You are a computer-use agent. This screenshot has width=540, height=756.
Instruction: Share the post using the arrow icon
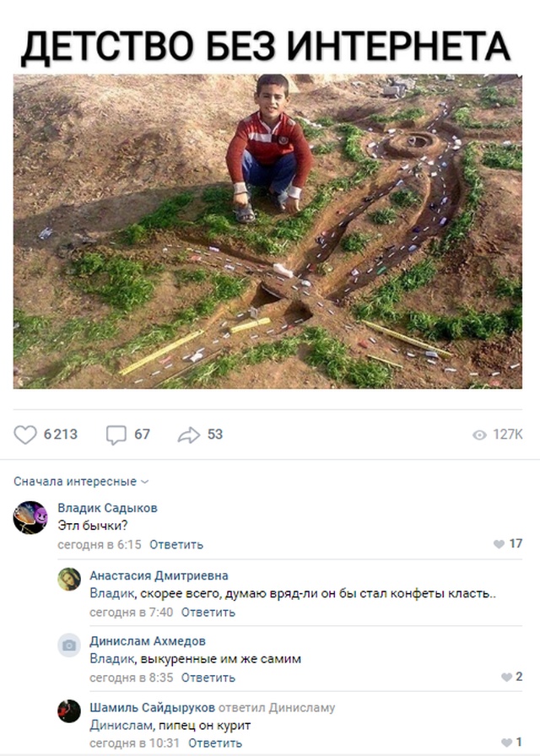coord(188,435)
